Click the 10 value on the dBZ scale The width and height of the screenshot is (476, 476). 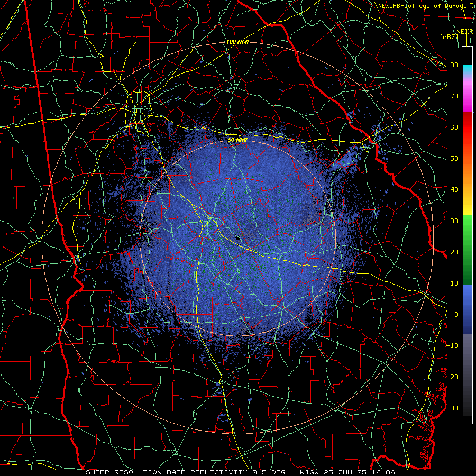point(454,283)
